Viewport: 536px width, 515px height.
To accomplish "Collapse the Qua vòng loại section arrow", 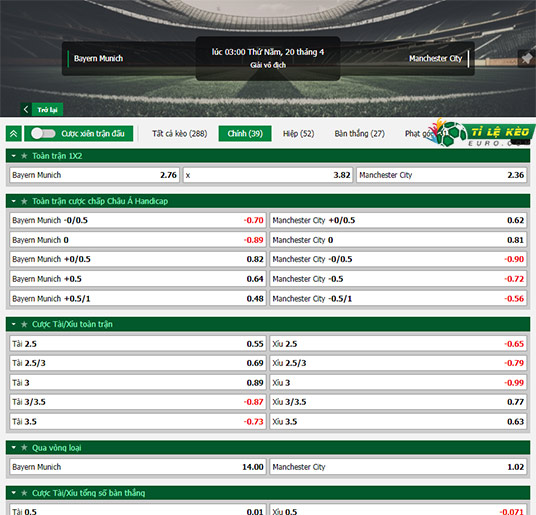I will coord(14,447).
